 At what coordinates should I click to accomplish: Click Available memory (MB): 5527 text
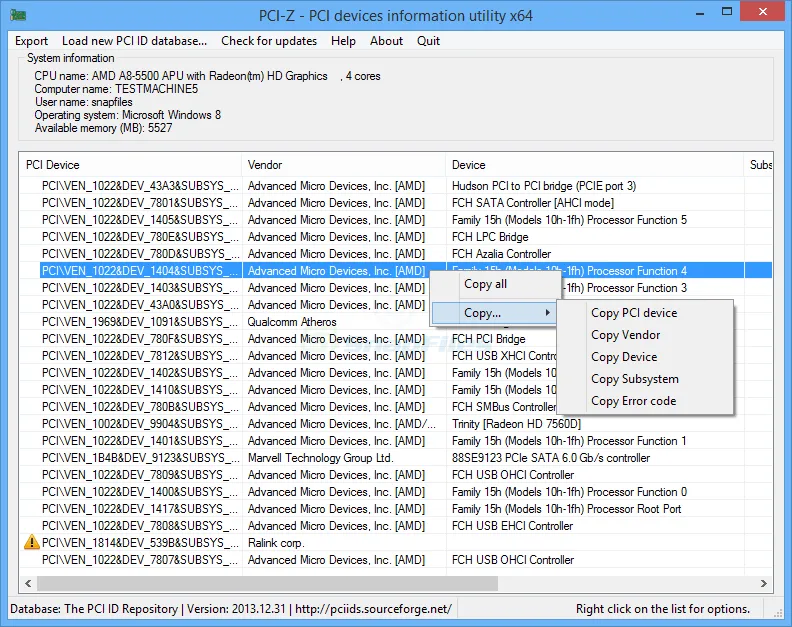coord(103,128)
